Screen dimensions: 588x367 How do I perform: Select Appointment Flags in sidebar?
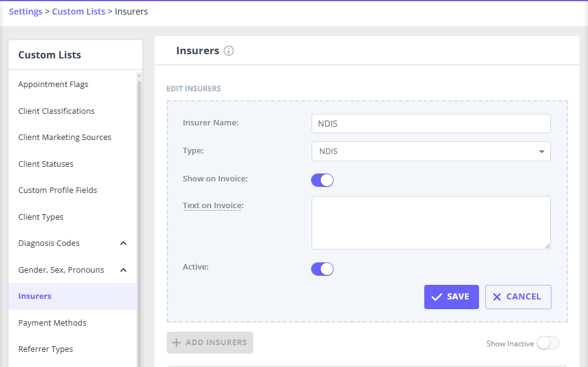(x=54, y=85)
